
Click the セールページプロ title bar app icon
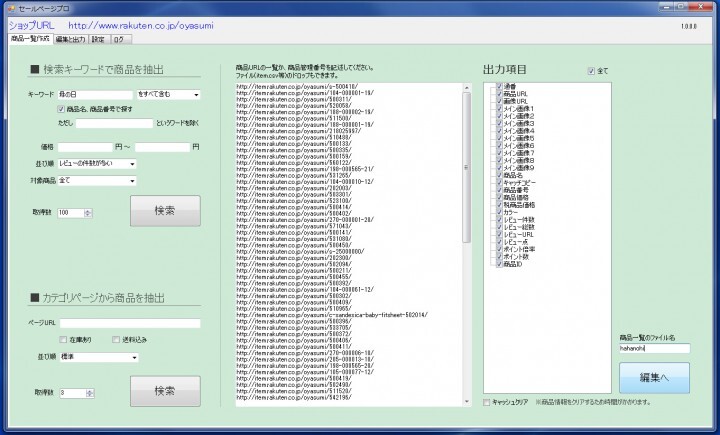pyautogui.click(x=9, y=6)
